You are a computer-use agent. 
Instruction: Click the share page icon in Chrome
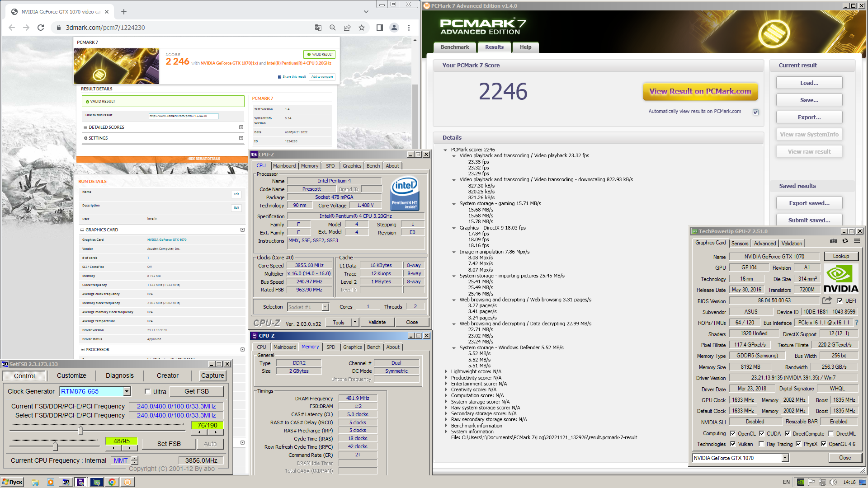point(347,28)
